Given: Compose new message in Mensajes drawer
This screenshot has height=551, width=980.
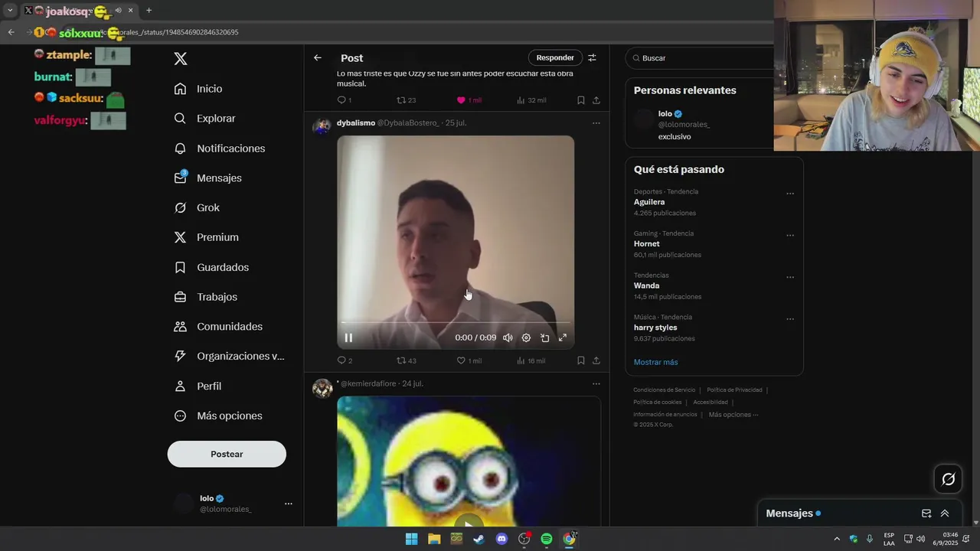Looking at the screenshot, I should (926, 514).
